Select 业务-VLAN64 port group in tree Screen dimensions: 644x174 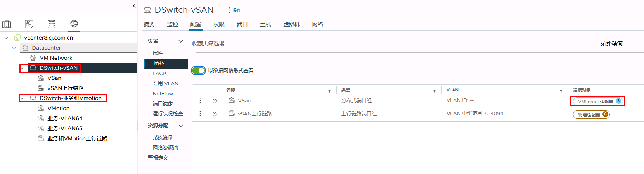65,118
